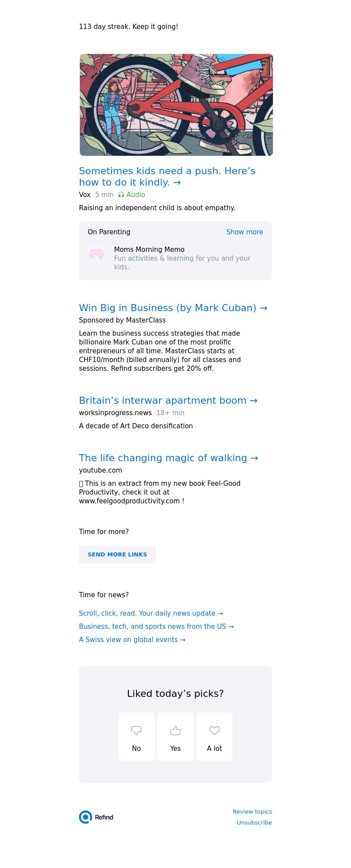Click the Audio label beside Vox
The height and width of the screenshot is (868, 351).
pyautogui.click(x=136, y=195)
